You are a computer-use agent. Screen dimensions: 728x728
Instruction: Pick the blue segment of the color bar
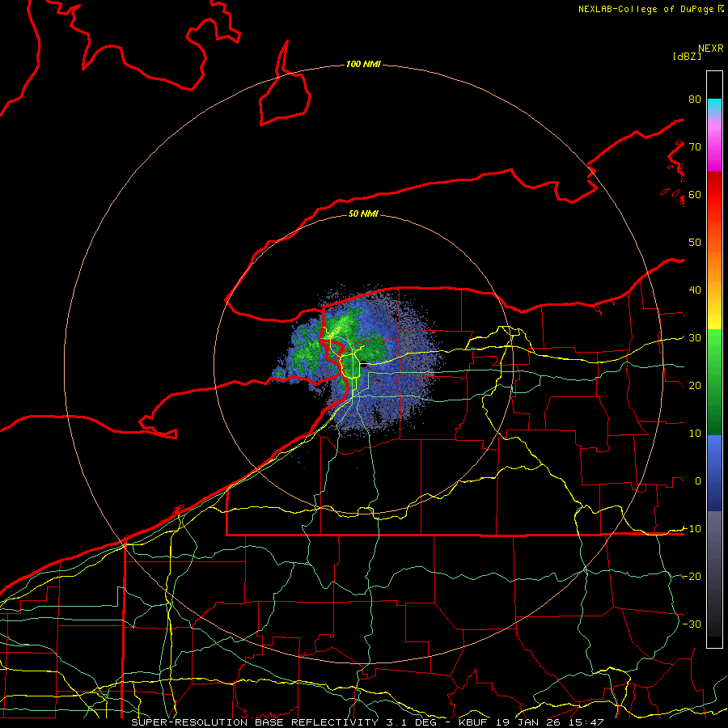point(714,472)
